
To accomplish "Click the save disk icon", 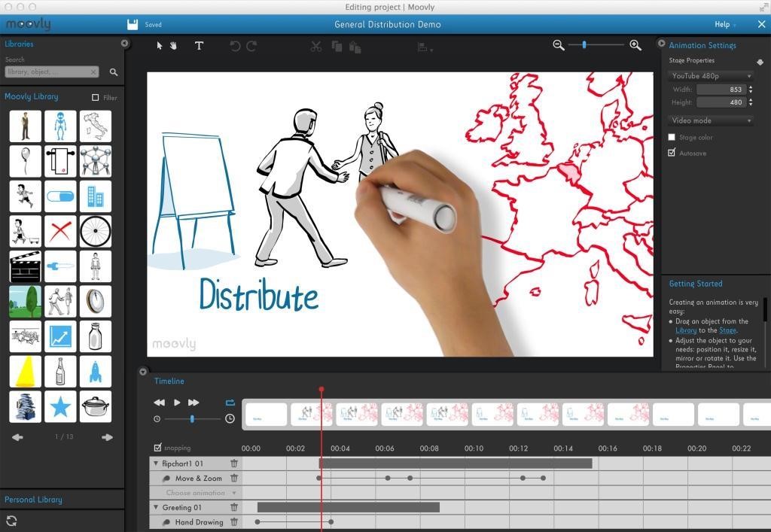I will (x=133, y=24).
